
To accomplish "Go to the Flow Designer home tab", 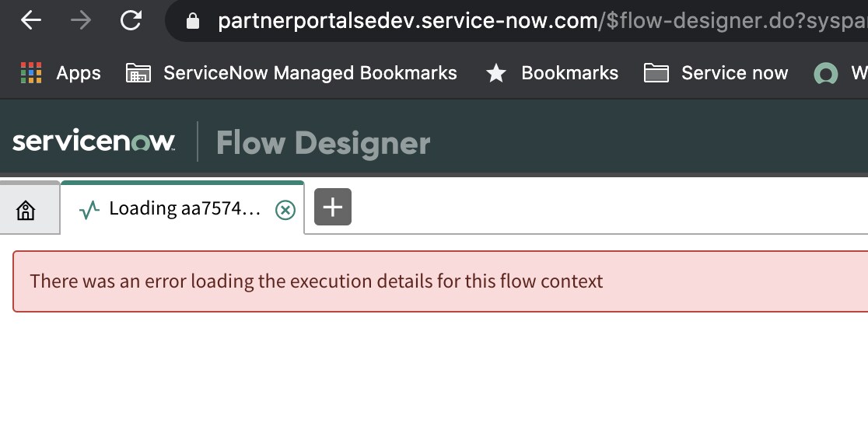I will click(26, 210).
